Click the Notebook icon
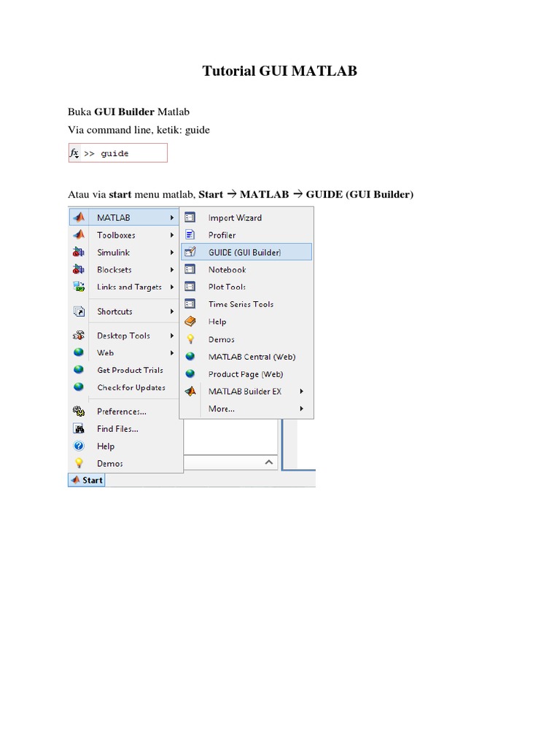The width and height of the screenshot is (560, 747). pyautogui.click(x=190, y=269)
